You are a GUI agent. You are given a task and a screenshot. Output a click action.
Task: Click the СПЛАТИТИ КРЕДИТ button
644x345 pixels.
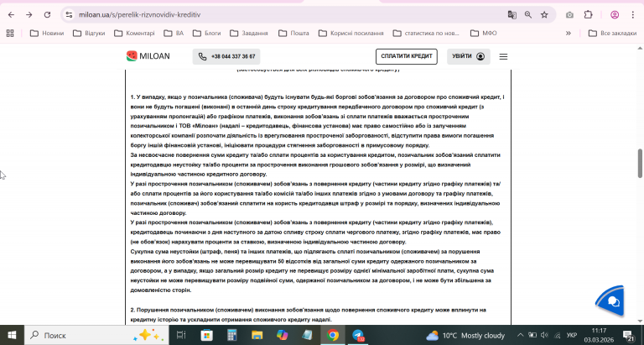(x=406, y=57)
